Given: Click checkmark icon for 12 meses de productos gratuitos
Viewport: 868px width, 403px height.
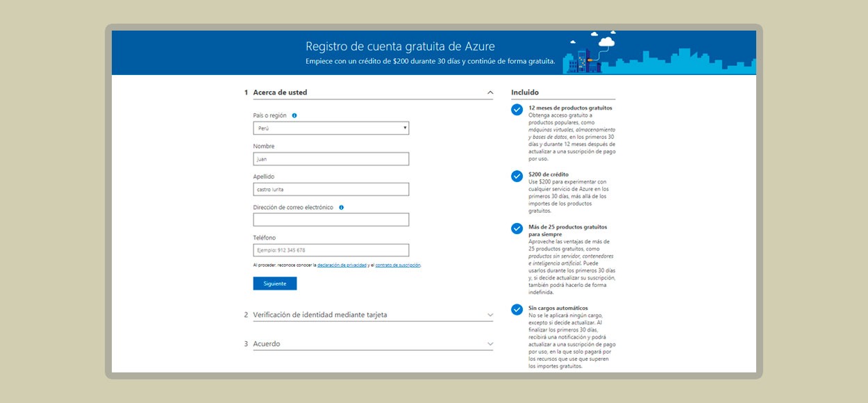Looking at the screenshot, I should 517,110.
